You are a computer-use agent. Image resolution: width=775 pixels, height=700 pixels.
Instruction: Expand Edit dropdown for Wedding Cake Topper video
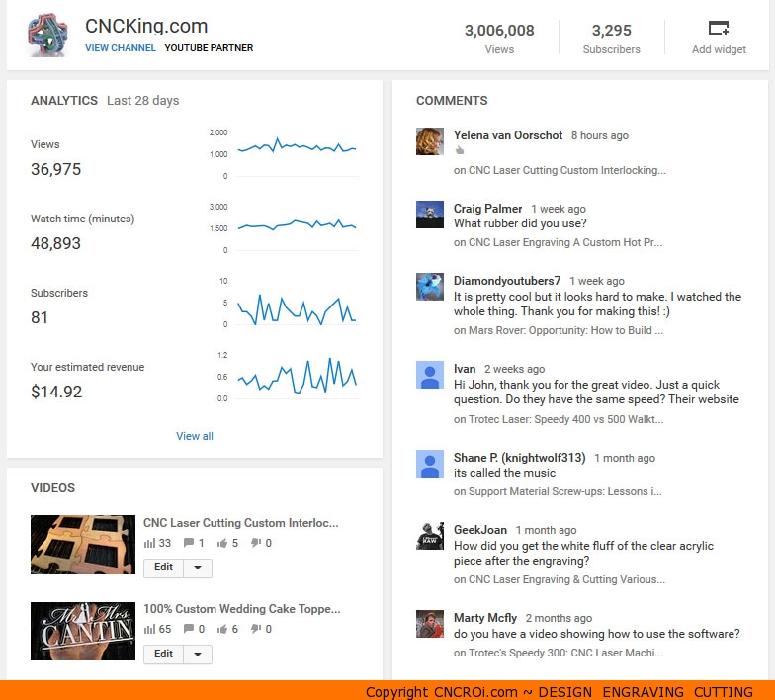198,655
